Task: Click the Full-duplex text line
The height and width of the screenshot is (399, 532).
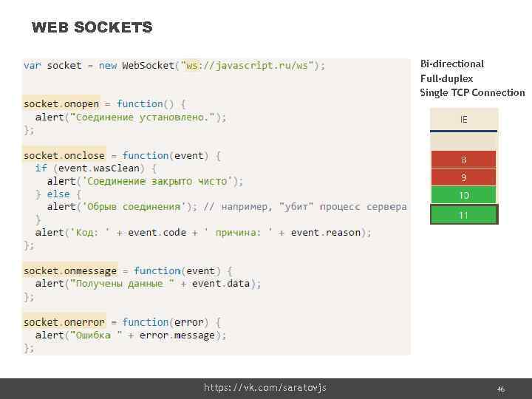Action: (446, 78)
